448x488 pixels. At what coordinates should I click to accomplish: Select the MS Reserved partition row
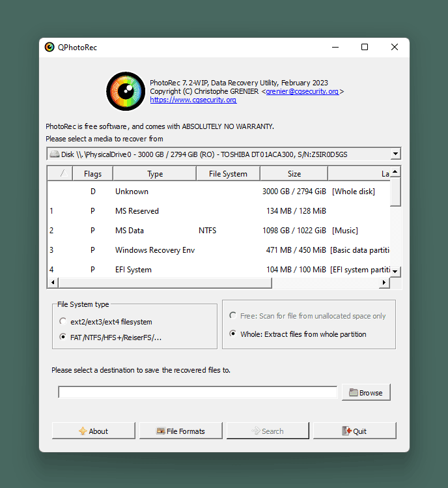pos(219,211)
